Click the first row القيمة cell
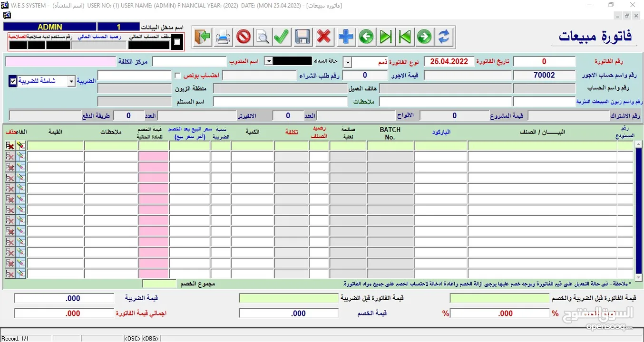 (56, 146)
